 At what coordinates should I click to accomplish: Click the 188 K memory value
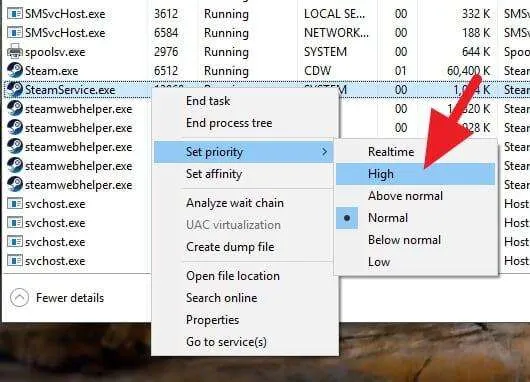click(x=476, y=33)
